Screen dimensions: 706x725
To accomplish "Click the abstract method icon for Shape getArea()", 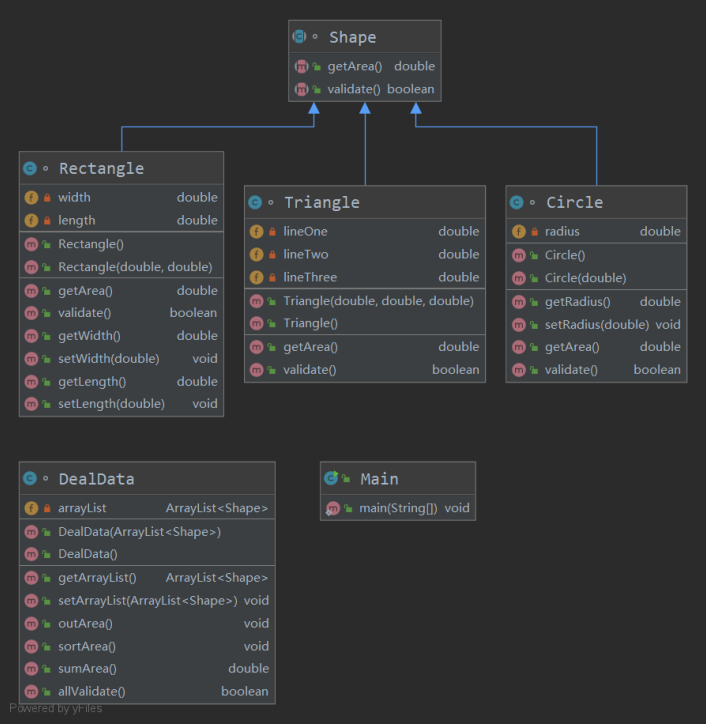I will click(x=301, y=67).
